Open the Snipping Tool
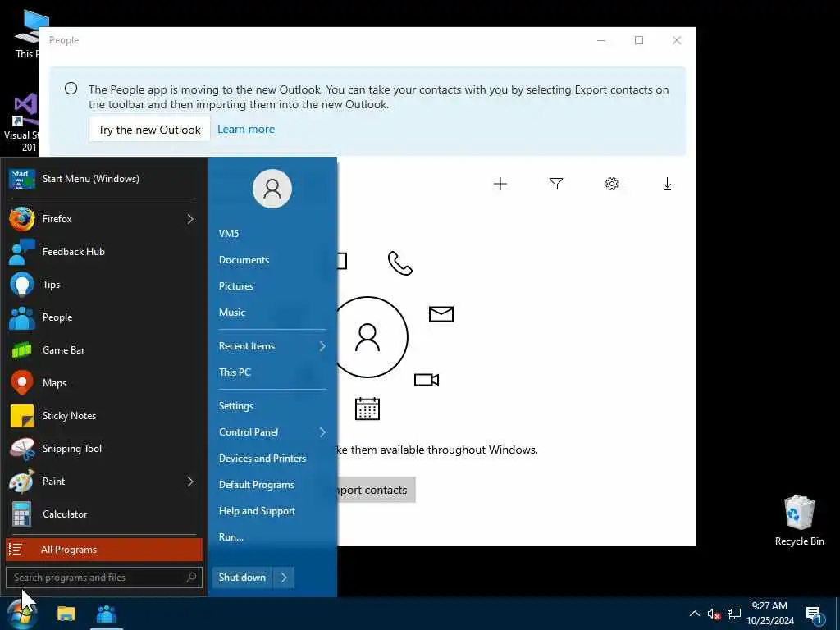 104,449
